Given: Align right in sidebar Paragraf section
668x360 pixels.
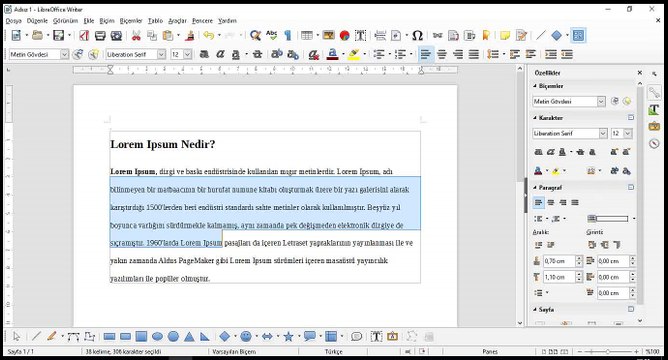Looking at the screenshot, I should [563, 202].
